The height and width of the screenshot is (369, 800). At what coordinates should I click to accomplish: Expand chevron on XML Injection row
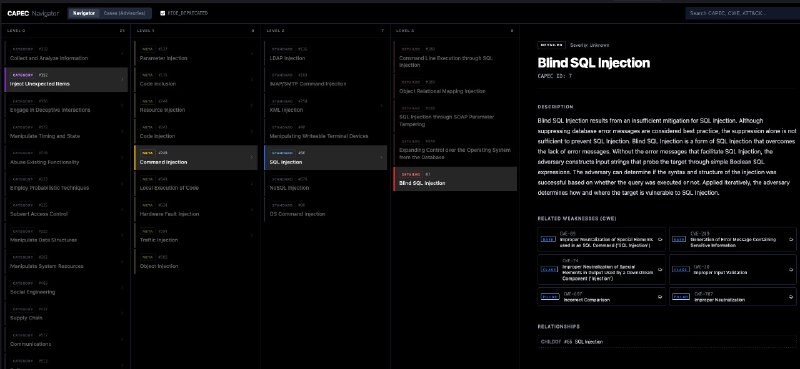381,106
